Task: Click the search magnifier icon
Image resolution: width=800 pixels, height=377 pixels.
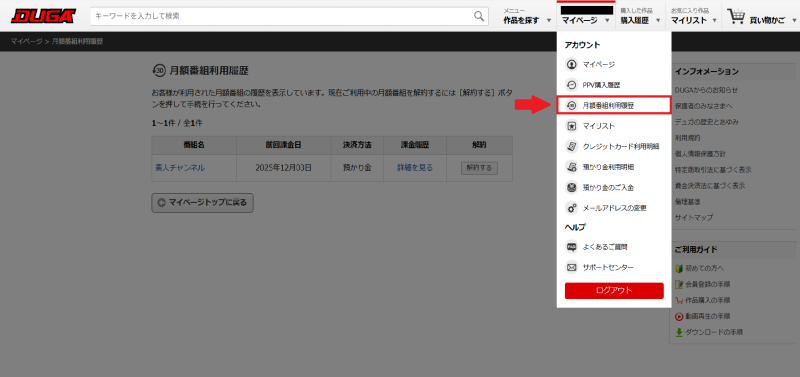Action: pos(479,16)
